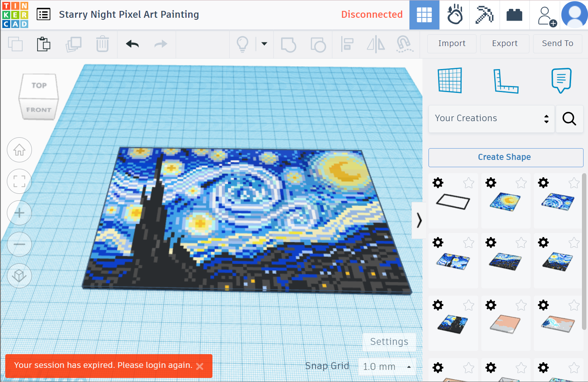Favorite the black rectangle frame shape star
Screen dimensions: 588x382
point(468,183)
